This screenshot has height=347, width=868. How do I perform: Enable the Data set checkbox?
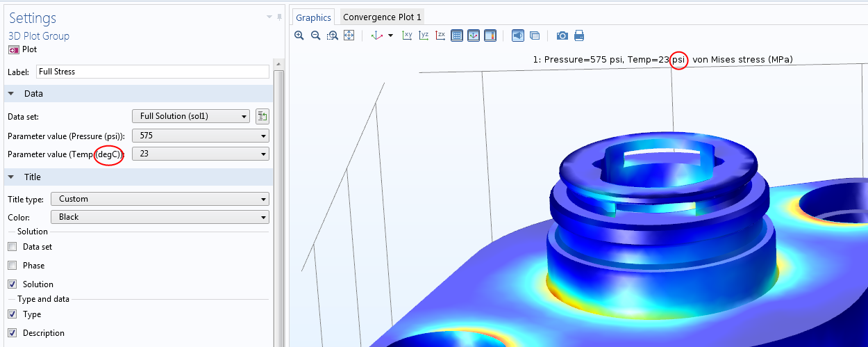tap(12, 247)
